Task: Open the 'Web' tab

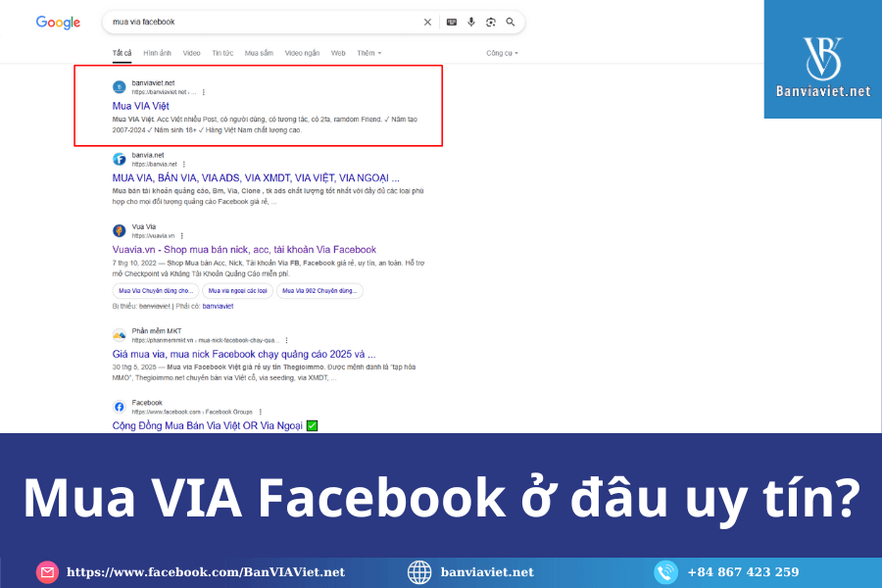Action: pyautogui.click(x=338, y=53)
